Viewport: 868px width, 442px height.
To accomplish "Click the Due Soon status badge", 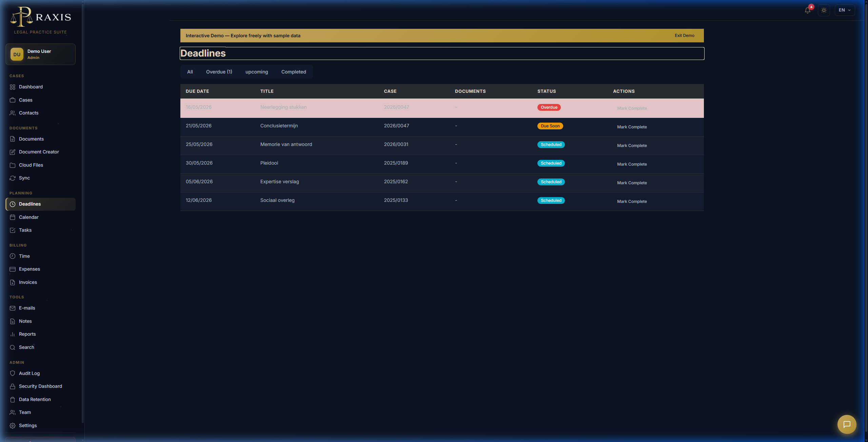I will click(550, 126).
